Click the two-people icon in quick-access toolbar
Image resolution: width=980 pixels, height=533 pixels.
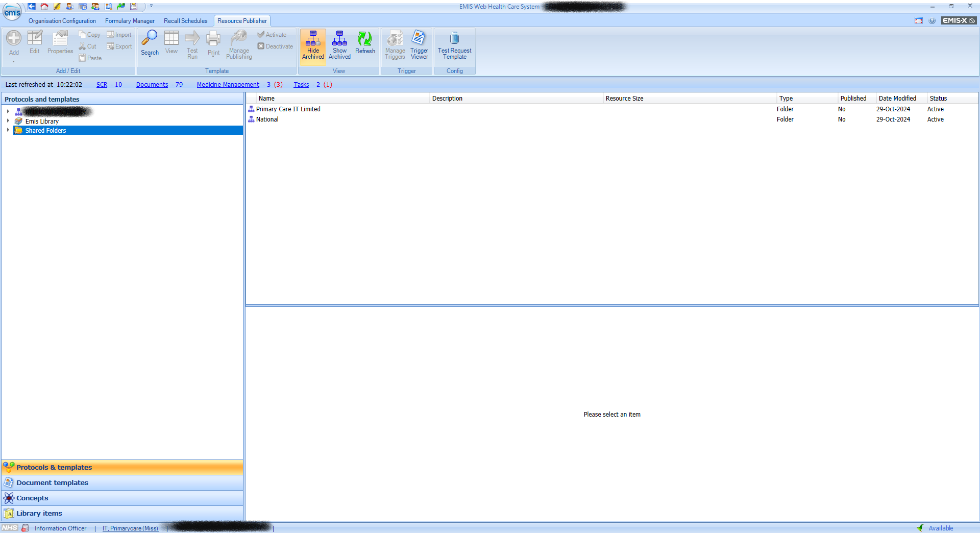95,7
